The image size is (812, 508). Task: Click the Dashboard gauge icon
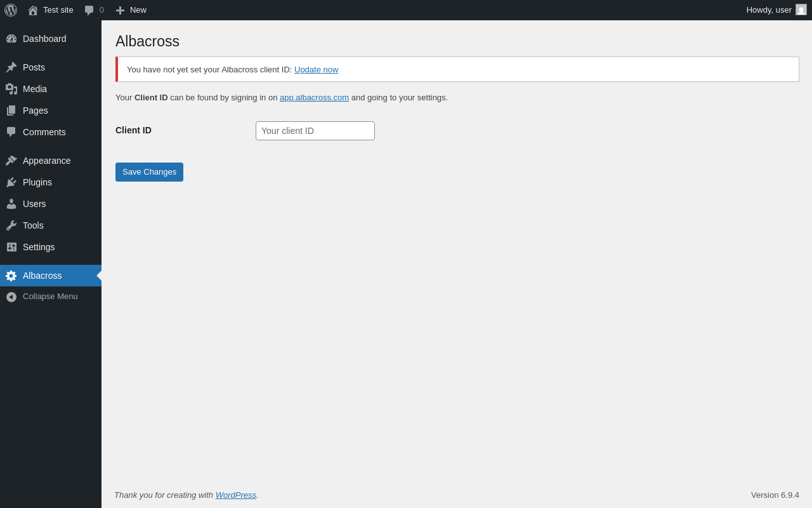pos(11,39)
